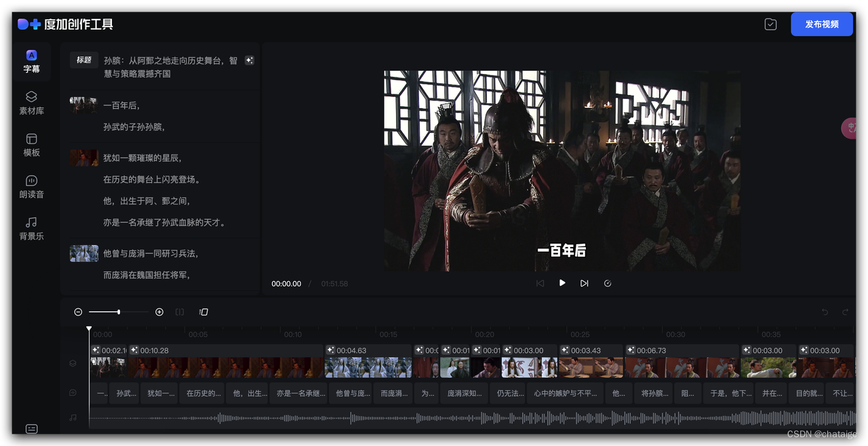Click the replace-clip icon in the timeline toolbar

click(203, 312)
